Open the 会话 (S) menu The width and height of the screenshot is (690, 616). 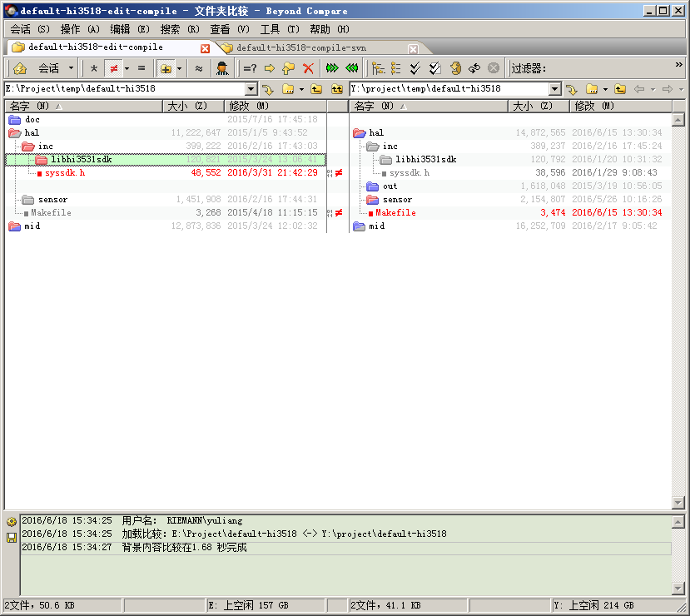[x=30, y=29]
